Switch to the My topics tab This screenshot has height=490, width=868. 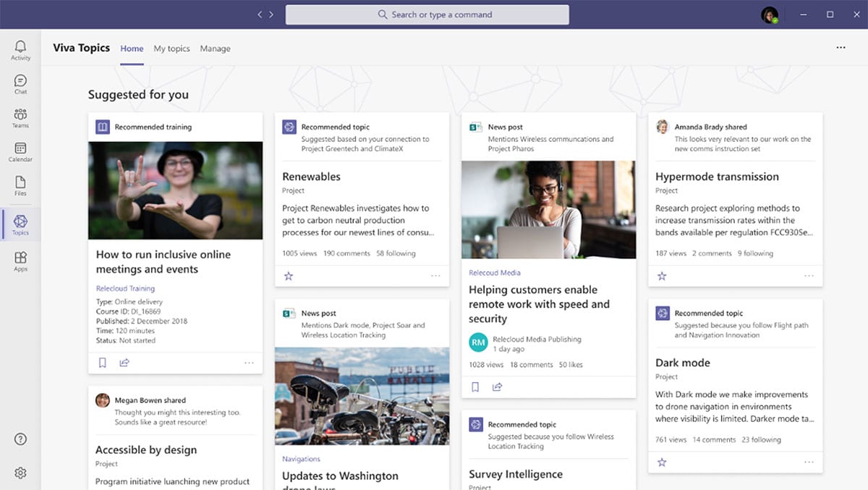pos(172,48)
